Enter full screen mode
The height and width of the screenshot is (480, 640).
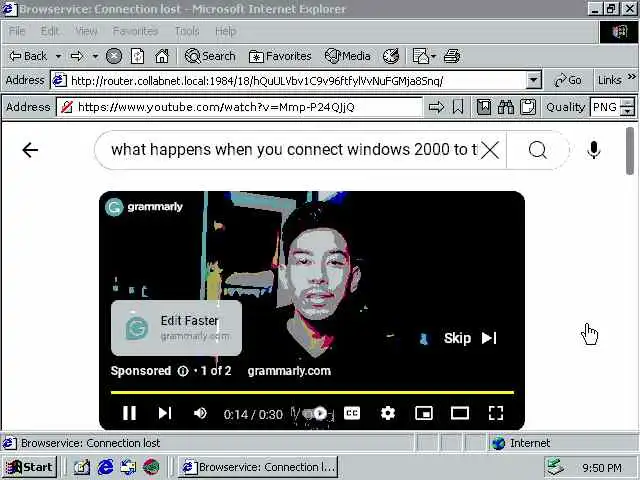(x=496, y=413)
